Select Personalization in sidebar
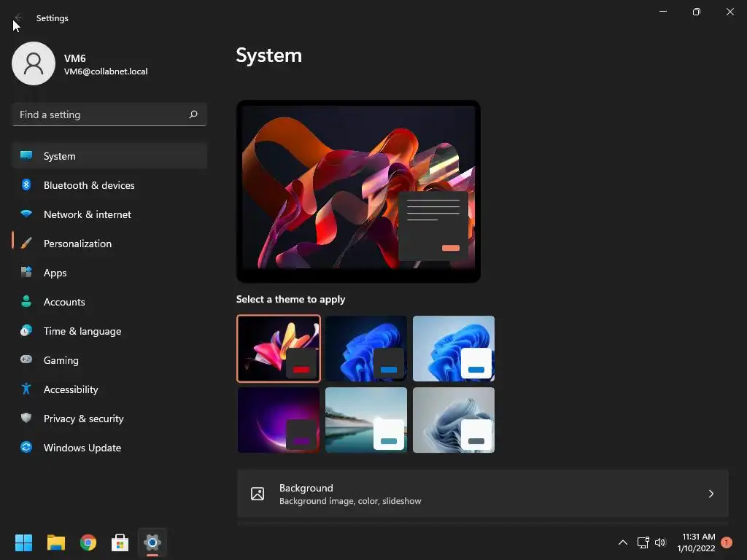The image size is (747, 560). pos(109,244)
